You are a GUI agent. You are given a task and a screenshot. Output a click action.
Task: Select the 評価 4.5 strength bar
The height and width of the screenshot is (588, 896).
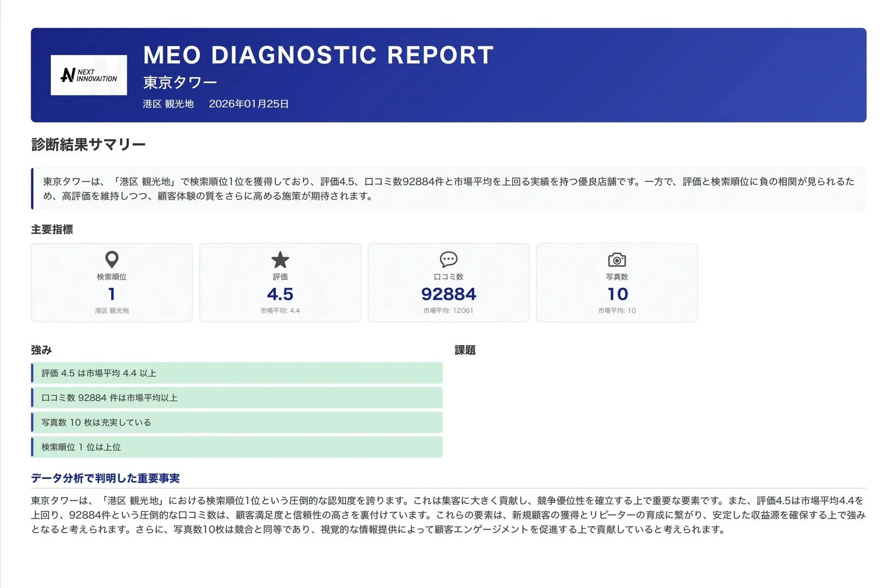[237, 373]
